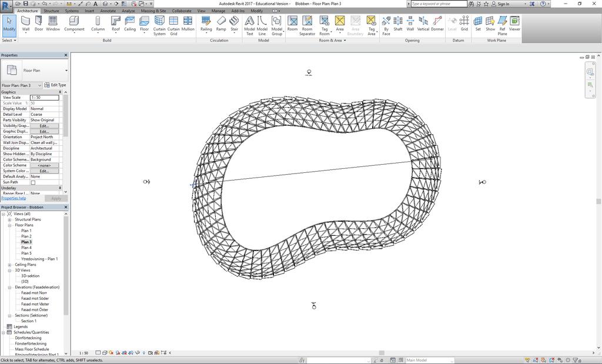Select the Curtain Grid tool
This screenshot has width=602, height=364.
173,26
